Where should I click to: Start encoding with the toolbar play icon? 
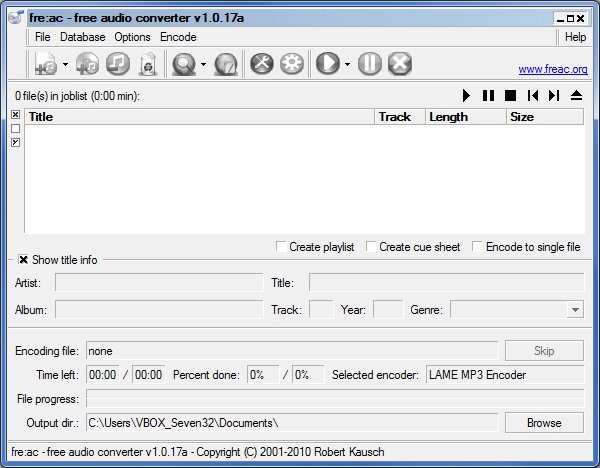pos(328,63)
